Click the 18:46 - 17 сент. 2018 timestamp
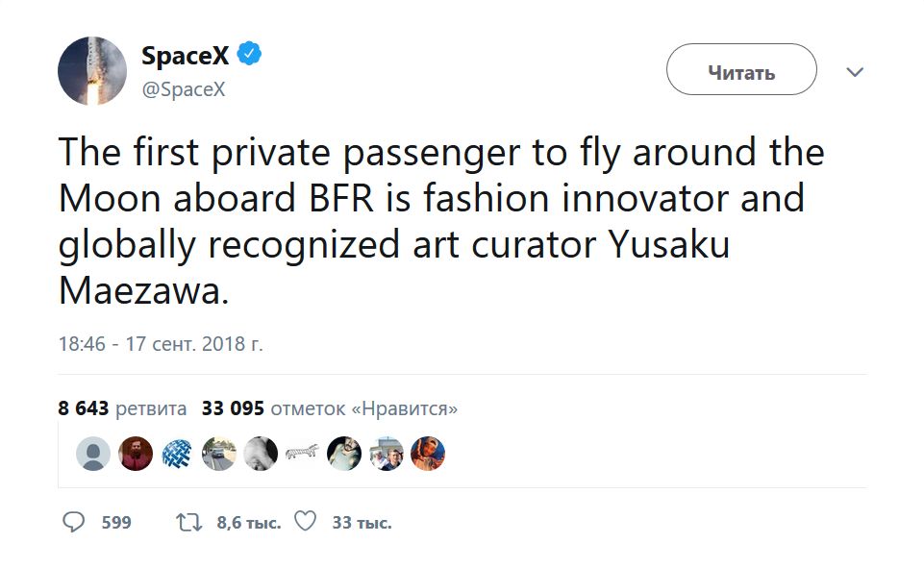 click(x=161, y=344)
